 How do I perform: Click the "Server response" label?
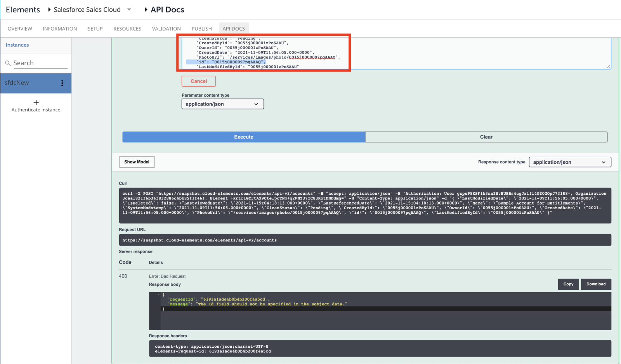coord(135,251)
